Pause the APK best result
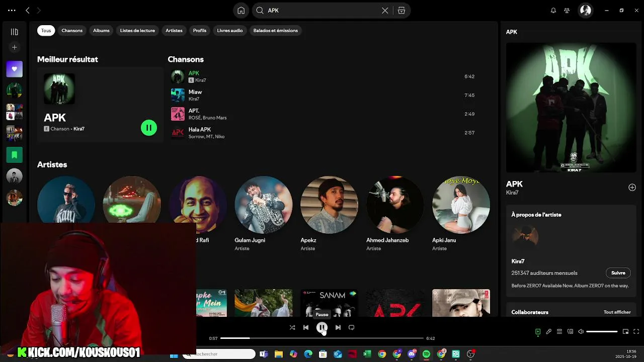 click(149, 128)
